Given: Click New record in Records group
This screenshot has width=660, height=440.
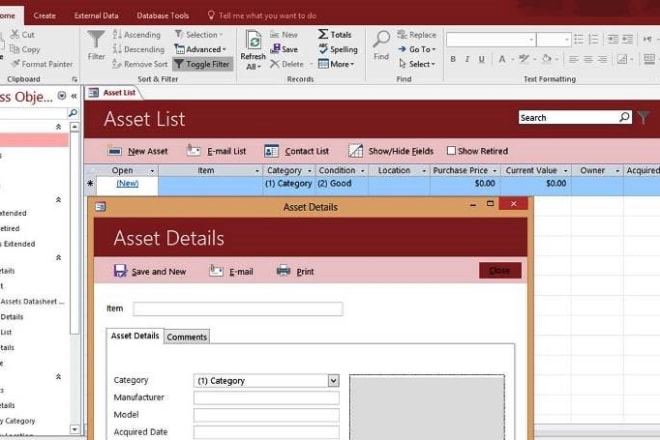Looking at the screenshot, I should point(284,35).
